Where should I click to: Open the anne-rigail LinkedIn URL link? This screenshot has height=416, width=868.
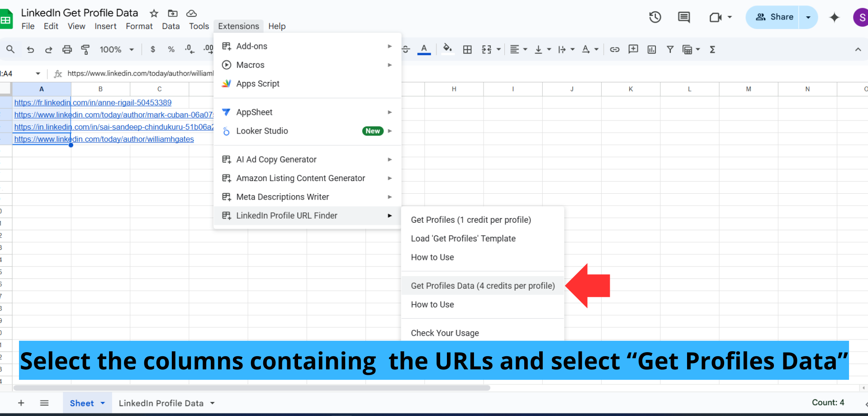click(x=93, y=103)
